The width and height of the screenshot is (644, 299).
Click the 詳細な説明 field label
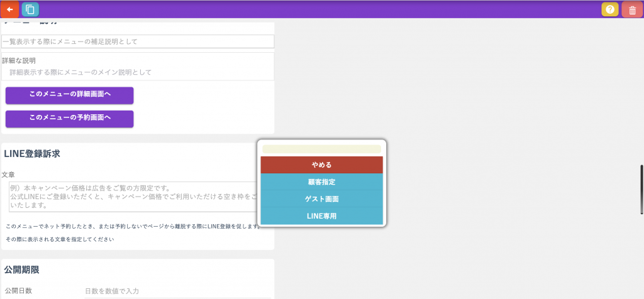pos(19,61)
